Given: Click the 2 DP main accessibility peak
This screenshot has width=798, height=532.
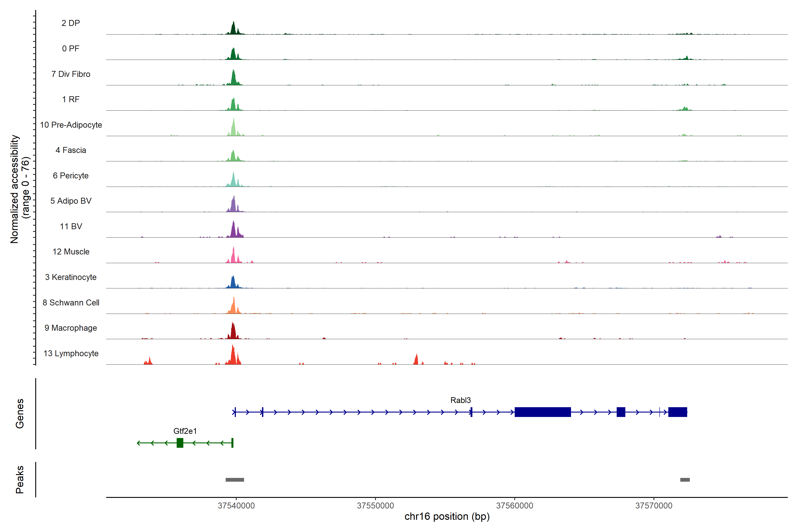Looking at the screenshot, I should (x=233, y=29).
